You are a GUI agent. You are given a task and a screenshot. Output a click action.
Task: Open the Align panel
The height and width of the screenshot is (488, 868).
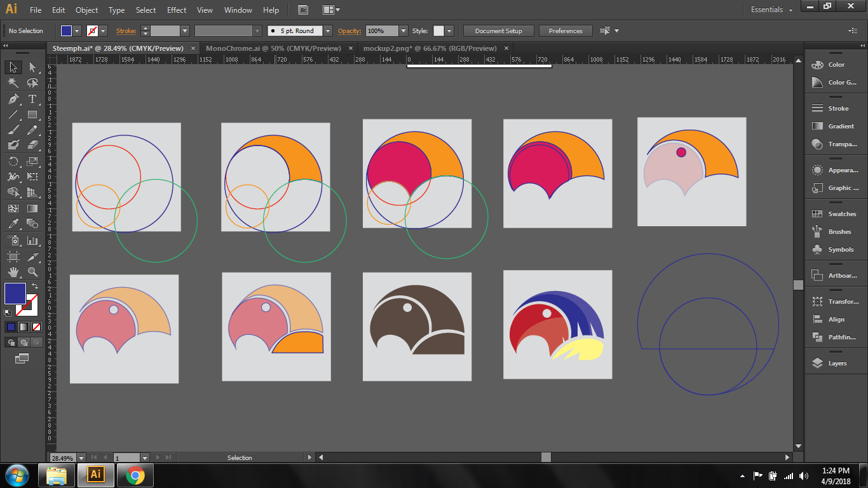click(x=828, y=320)
